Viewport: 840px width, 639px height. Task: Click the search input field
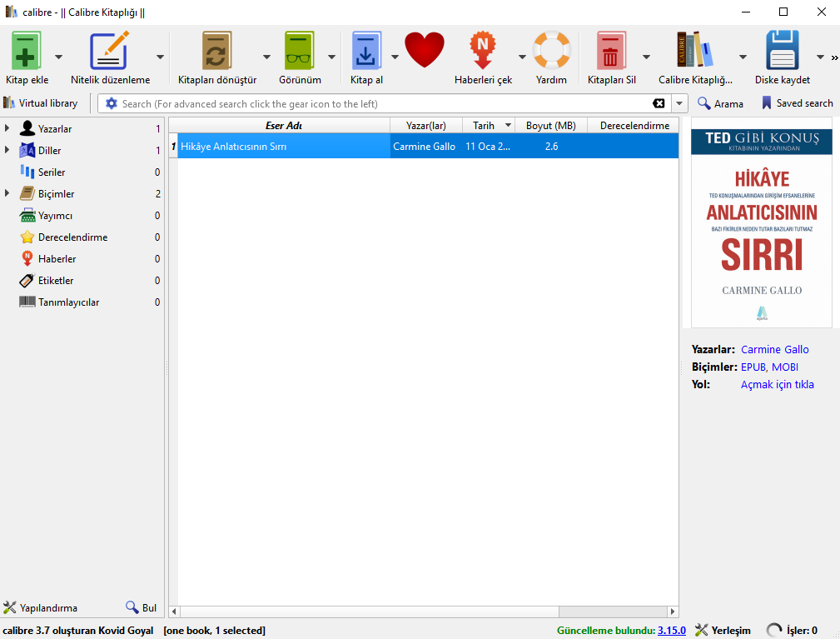pyautogui.click(x=383, y=103)
